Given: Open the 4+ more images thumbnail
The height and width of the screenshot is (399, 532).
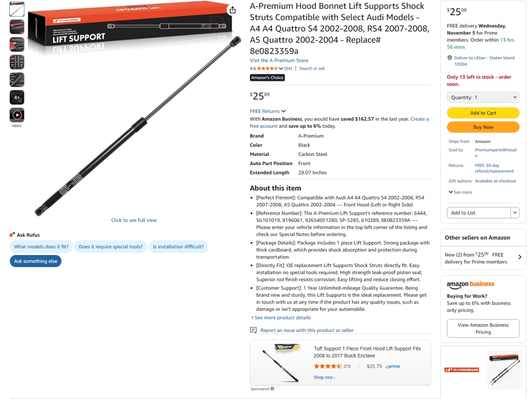Looking at the screenshot, I should click(x=17, y=97).
